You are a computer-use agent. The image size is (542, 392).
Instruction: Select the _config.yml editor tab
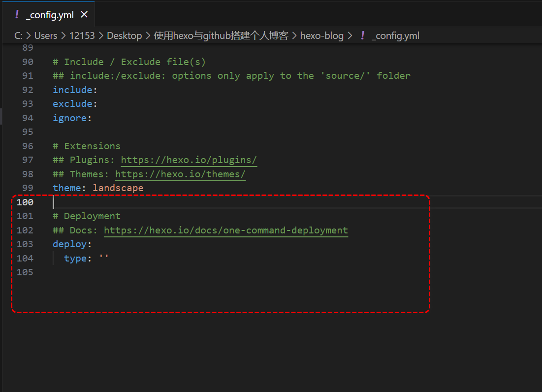[50, 15]
